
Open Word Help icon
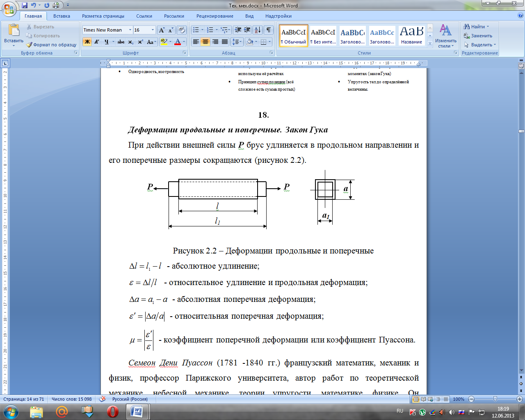pyautogui.click(x=520, y=16)
